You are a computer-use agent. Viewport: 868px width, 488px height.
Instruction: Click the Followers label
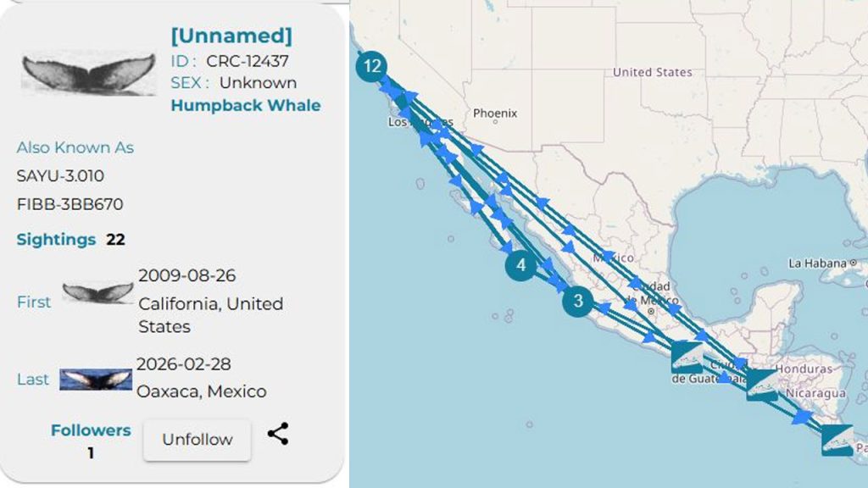[91, 430]
